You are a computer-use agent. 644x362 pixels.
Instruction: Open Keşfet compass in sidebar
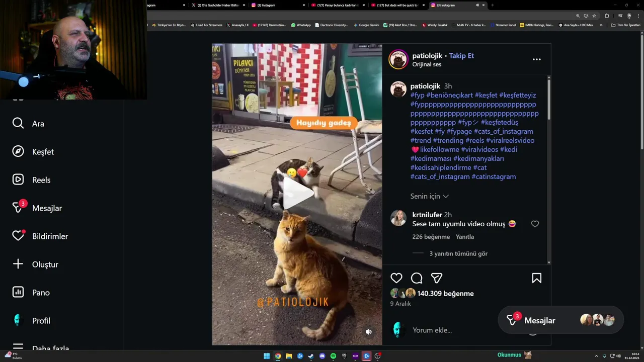pyautogui.click(x=33, y=152)
